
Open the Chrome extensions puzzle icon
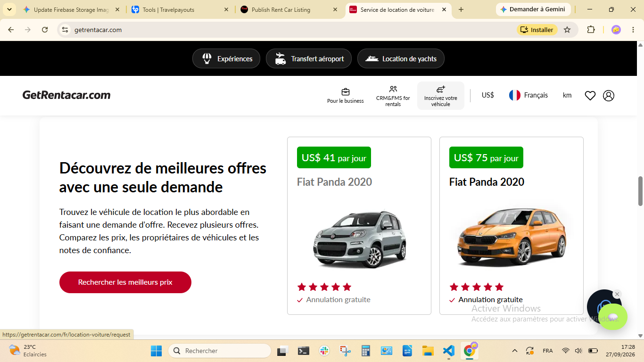(591, 30)
